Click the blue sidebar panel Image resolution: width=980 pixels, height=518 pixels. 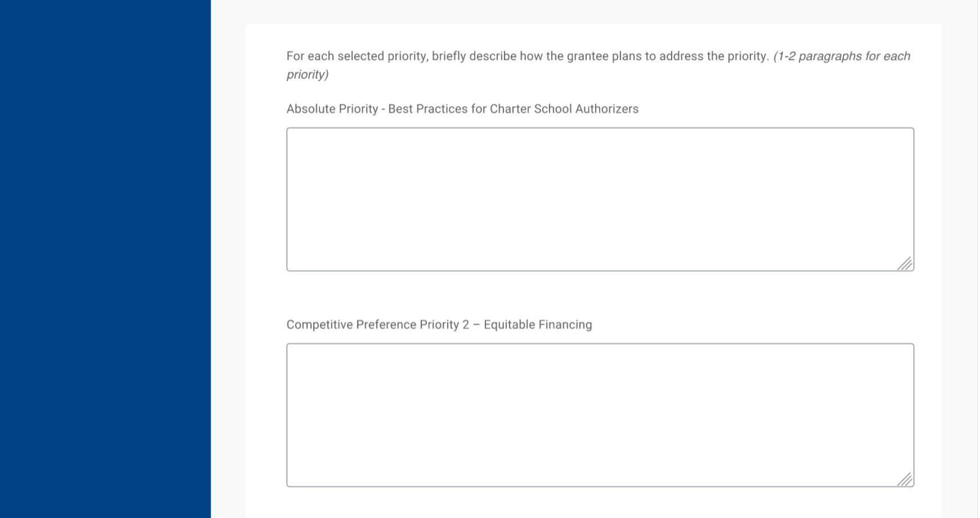point(105,259)
